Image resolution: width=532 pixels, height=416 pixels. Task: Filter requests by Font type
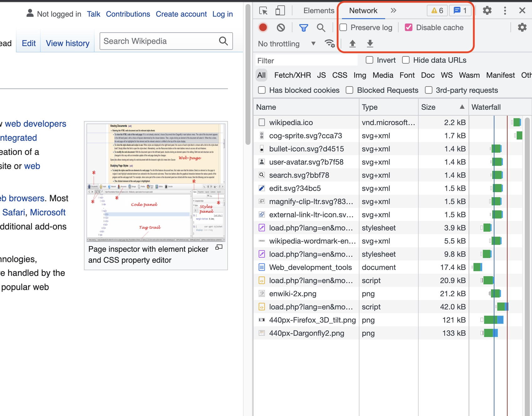pyautogui.click(x=407, y=75)
